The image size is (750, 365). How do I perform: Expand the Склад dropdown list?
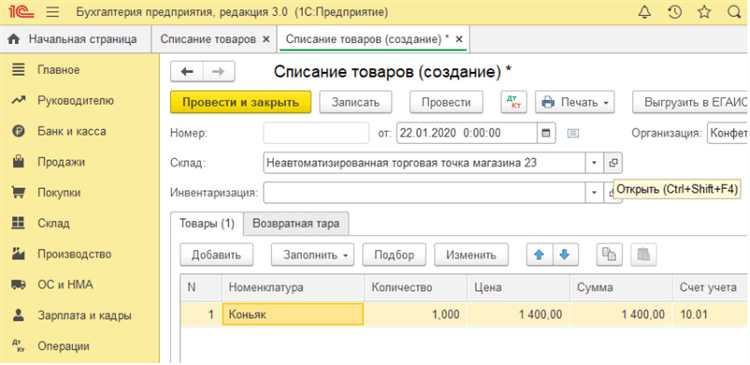click(594, 163)
